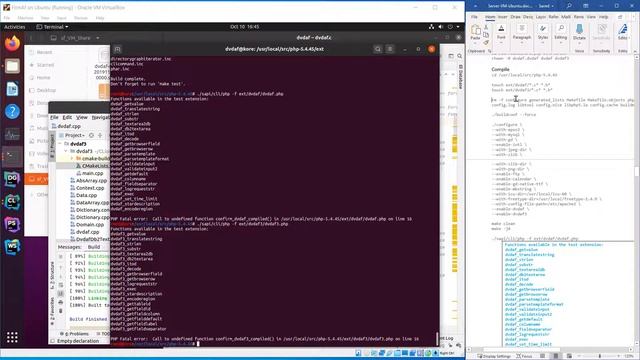Select Recent in Files sidebar

tap(44, 52)
